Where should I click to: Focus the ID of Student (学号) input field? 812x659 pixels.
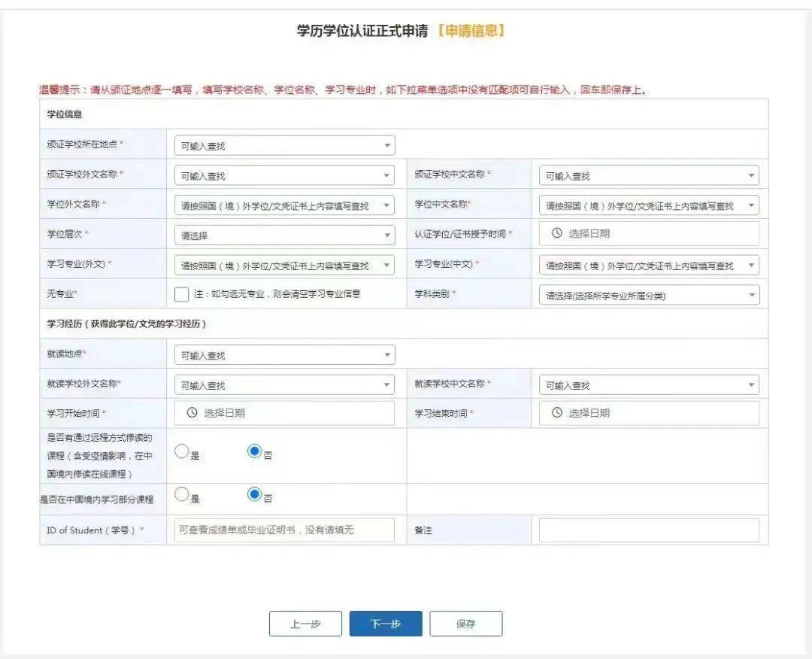pos(283,530)
